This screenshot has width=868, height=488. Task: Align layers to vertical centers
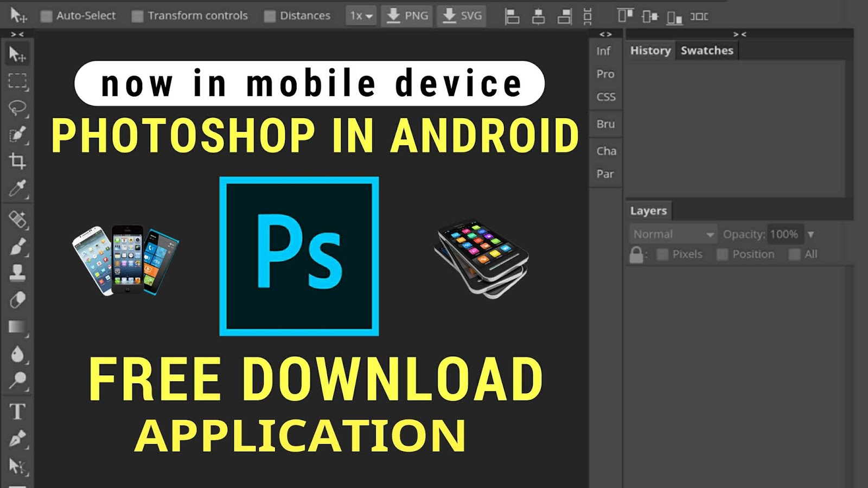[x=650, y=16]
